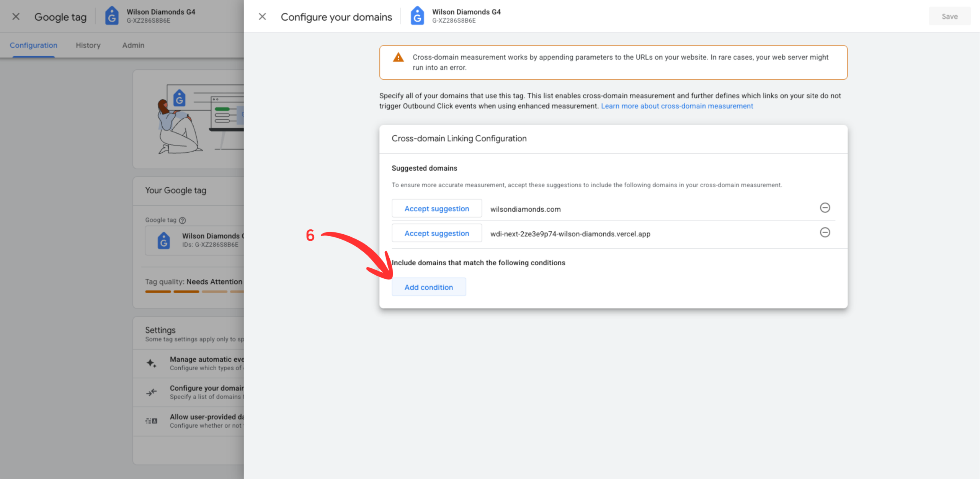Image resolution: width=980 pixels, height=479 pixels.
Task: Switch to the History tab
Action: click(88, 45)
